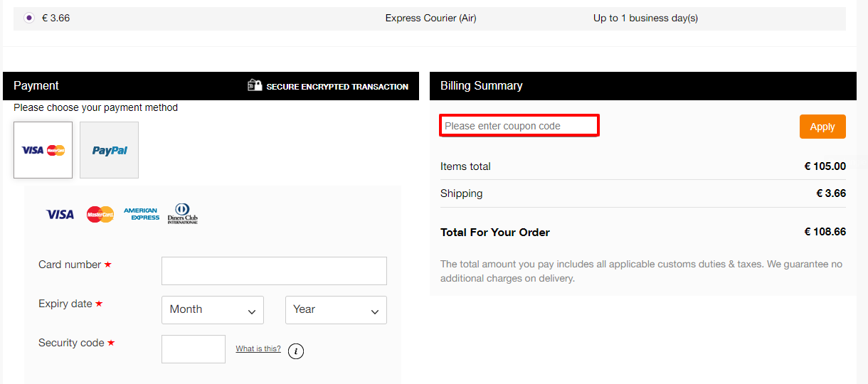Image resolution: width=868 pixels, height=384 pixels.
Task: Choose PayPal as the payment method
Action: [x=109, y=150]
